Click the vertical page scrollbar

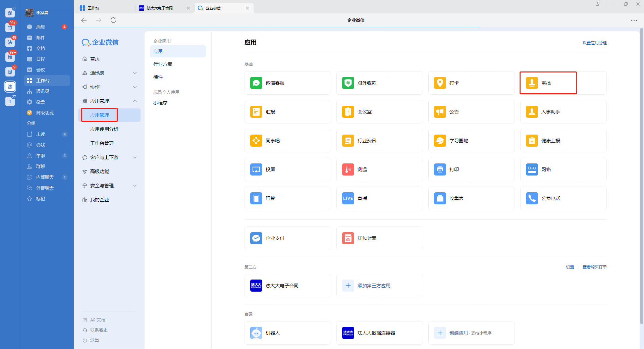pos(642,176)
